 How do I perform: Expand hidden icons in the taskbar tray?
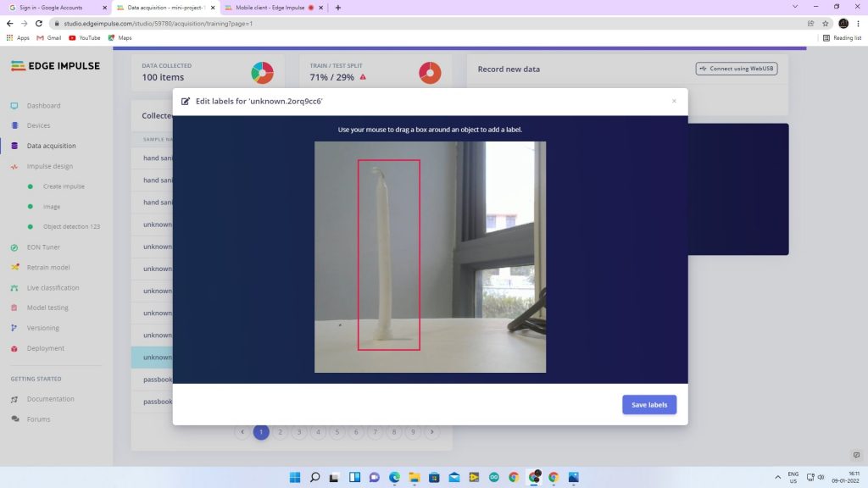pyautogui.click(x=777, y=477)
